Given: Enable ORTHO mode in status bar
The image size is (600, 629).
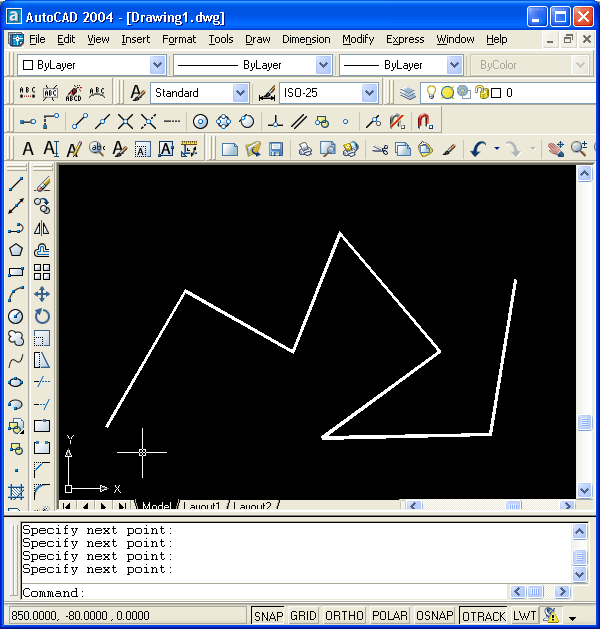Looking at the screenshot, I should point(345,616).
